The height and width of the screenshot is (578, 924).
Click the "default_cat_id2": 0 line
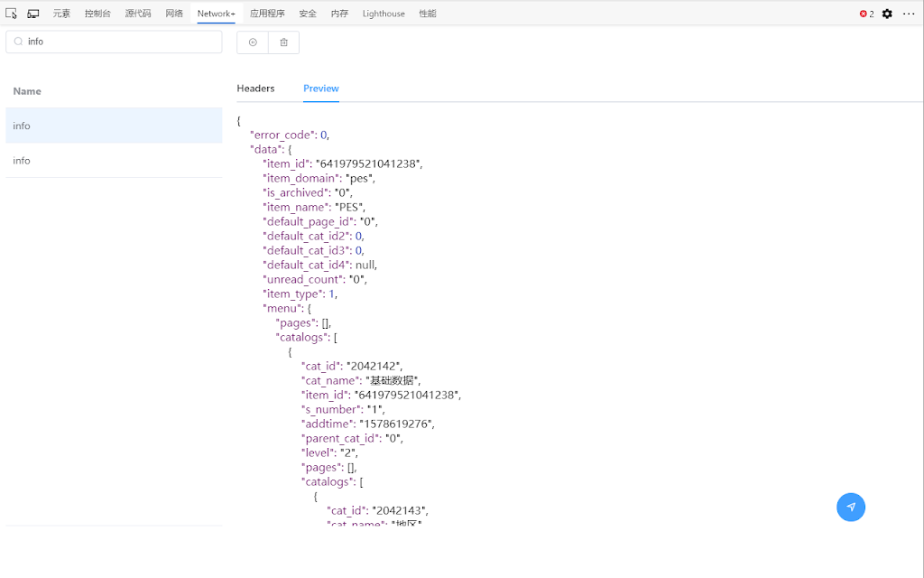(x=313, y=236)
